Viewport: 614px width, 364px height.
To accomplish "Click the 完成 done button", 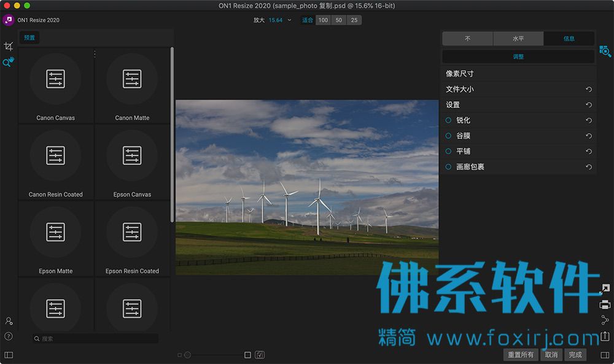I will click(x=575, y=355).
